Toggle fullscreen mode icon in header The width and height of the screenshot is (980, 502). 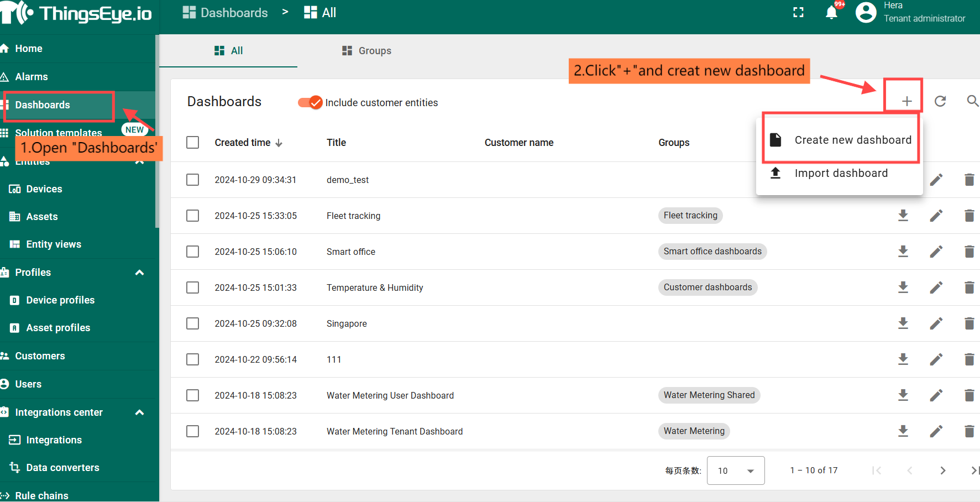798,13
